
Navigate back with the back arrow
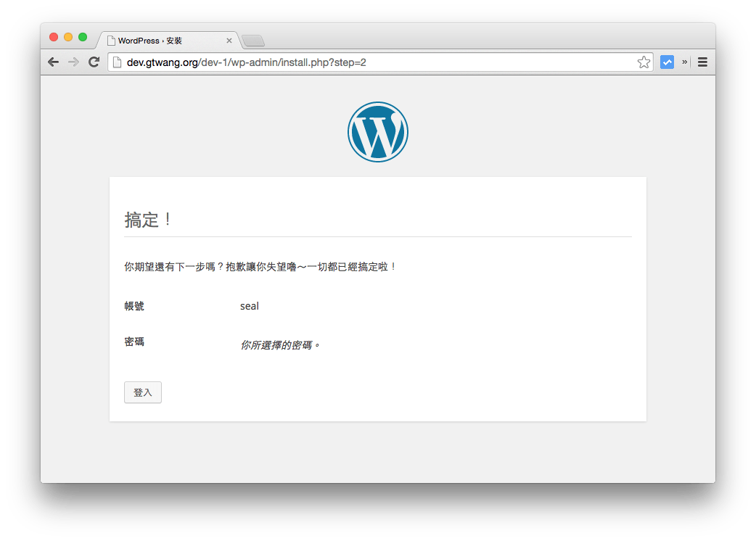53,62
